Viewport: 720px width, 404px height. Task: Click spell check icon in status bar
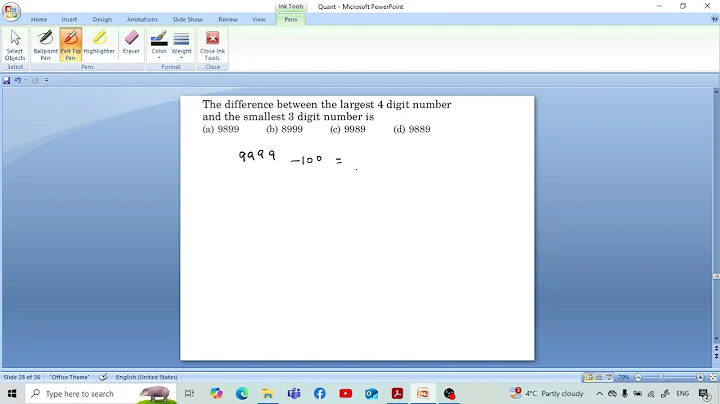click(103, 377)
